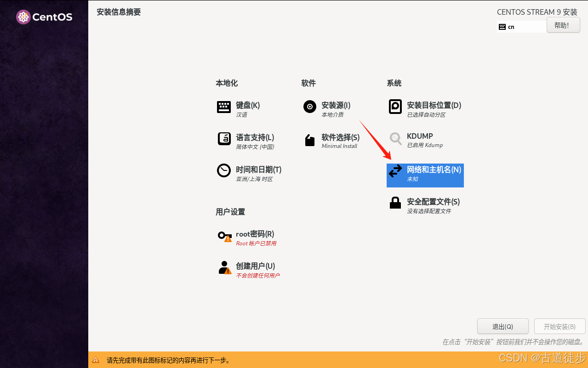This screenshot has width=588, height=368.
Task: Open the 键盘(K) keyboard icon
Action: [224, 107]
